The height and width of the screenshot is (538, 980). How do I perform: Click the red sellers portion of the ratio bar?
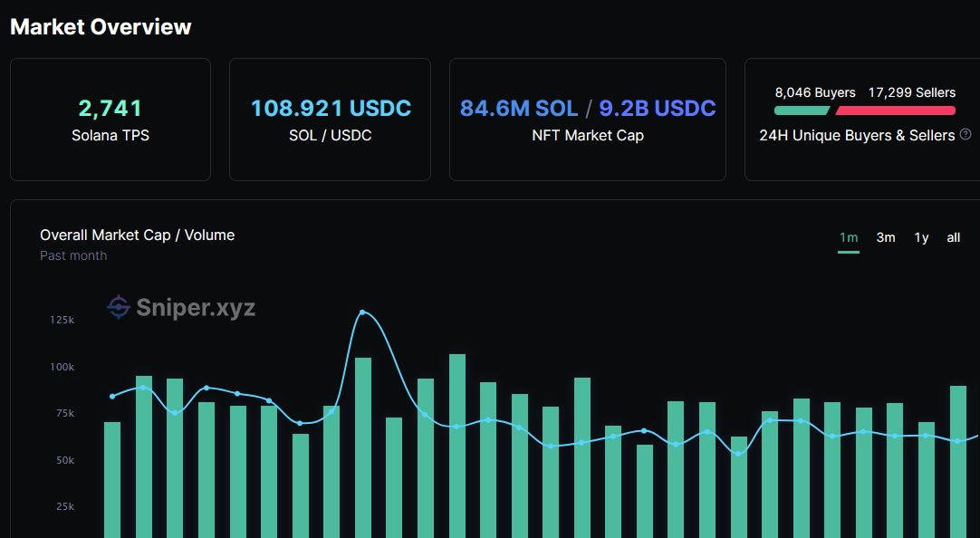point(897,110)
